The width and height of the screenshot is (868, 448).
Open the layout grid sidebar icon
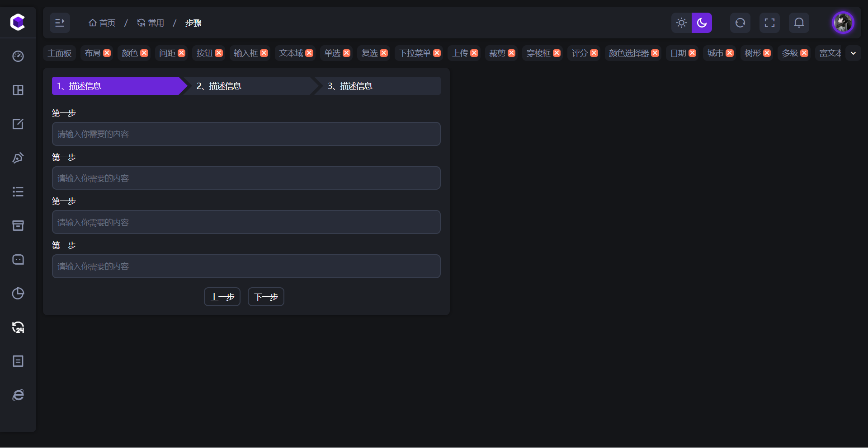tap(18, 90)
